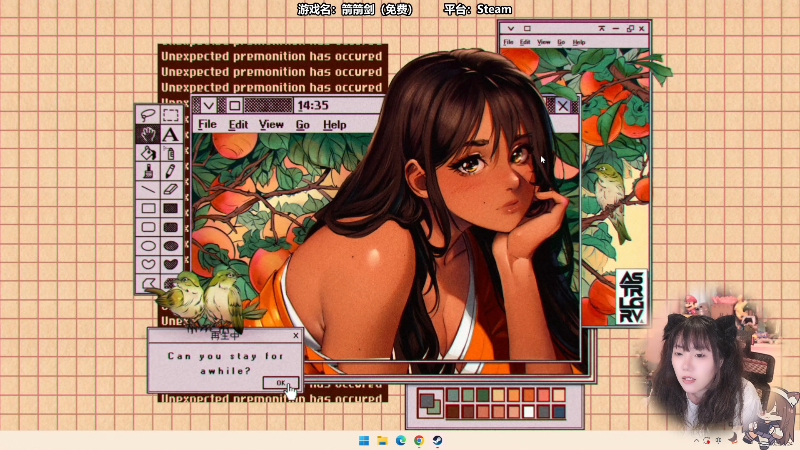Expand the chevron dropdown in back window title bar
The height and width of the screenshot is (450, 800).
tap(511, 29)
